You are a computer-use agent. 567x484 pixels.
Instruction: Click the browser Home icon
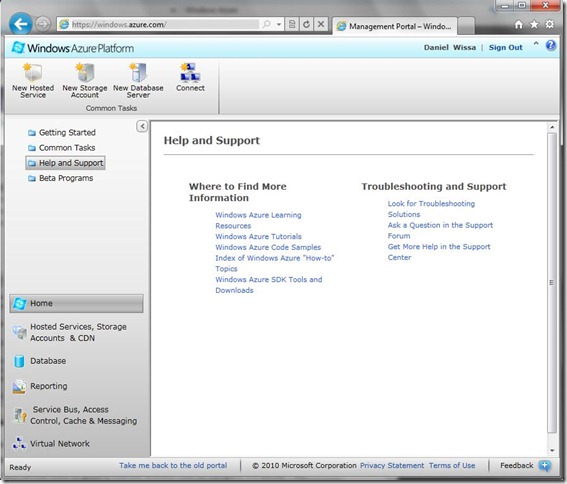[518, 24]
